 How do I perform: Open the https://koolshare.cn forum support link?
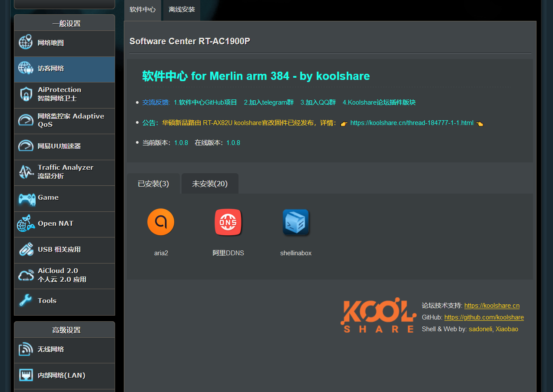[492, 306]
